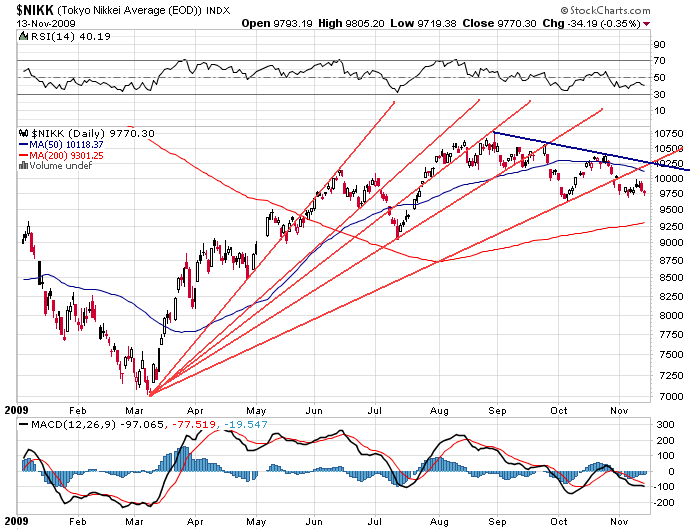The width and height of the screenshot is (700, 530).
Task: Click the date '13-Nov-2009'
Action: point(46,24)
